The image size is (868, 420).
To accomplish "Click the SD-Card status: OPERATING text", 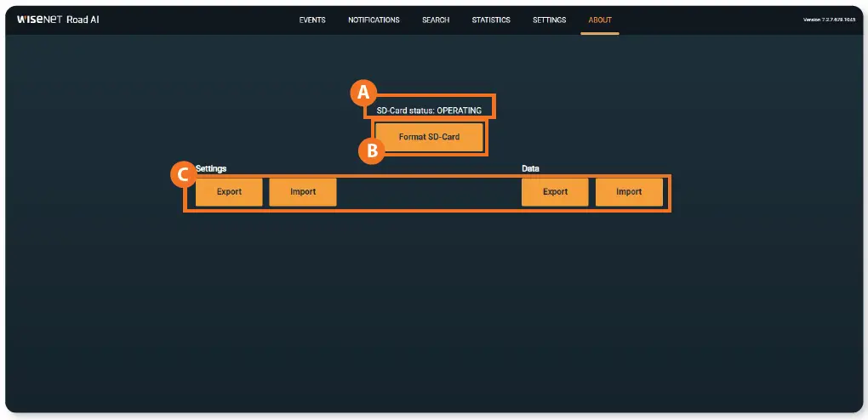I will tap(429, 111).
